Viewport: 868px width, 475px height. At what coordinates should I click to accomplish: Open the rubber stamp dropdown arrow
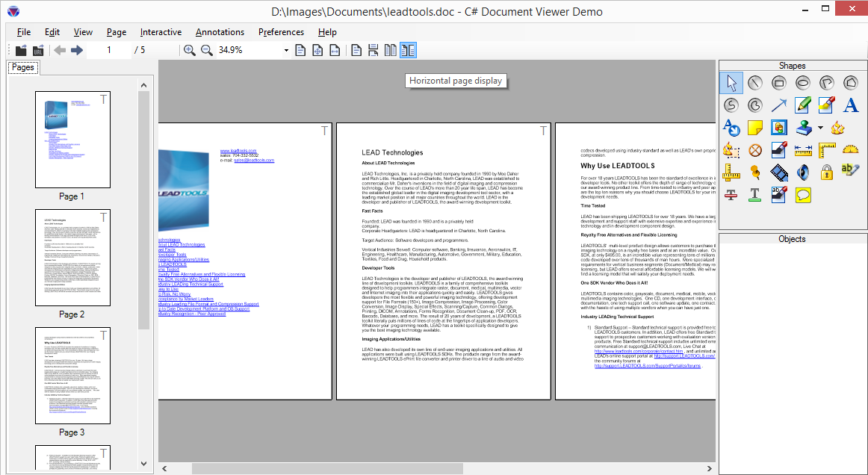click(820, 128)
